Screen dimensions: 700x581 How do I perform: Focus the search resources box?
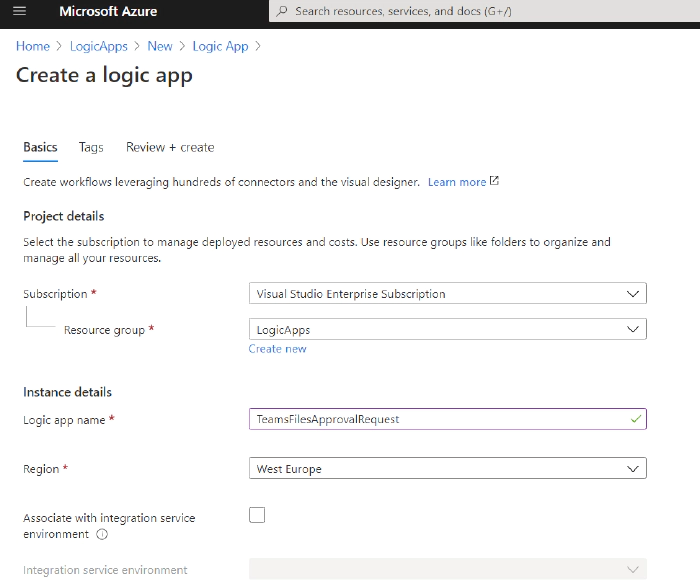pyautogui.click(x=484, y=11)
